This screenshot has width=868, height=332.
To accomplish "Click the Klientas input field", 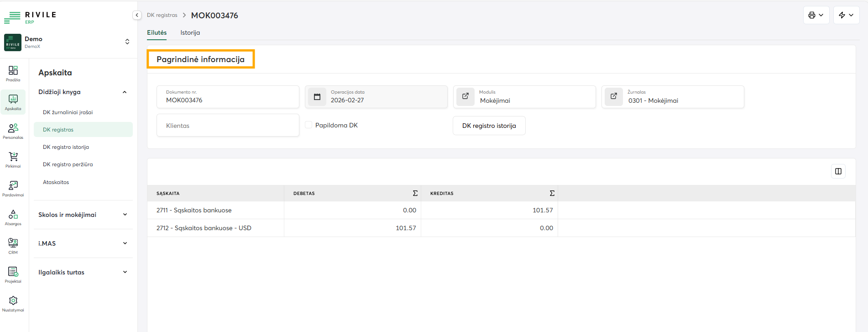I will (x=228, y=126).
